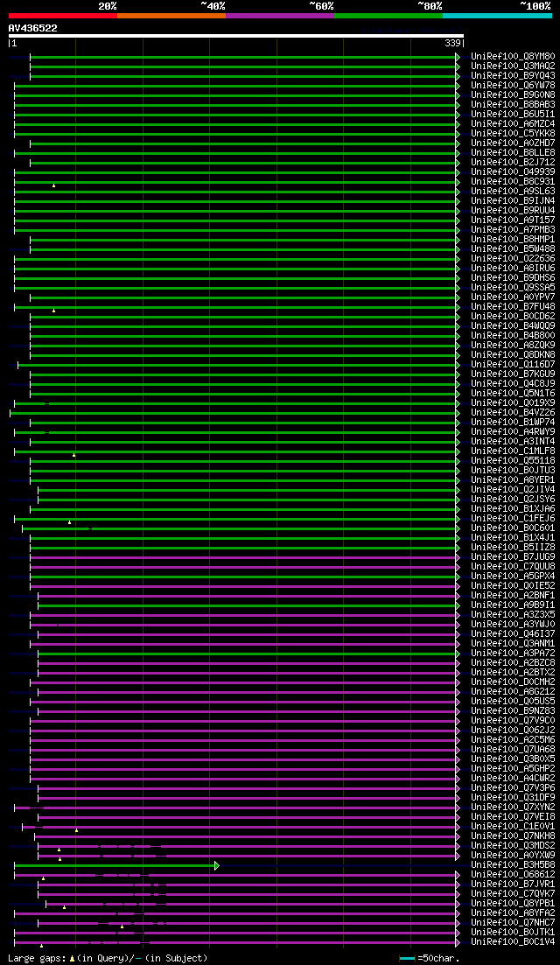This screenshot has height=965, width=560.
Task: Select UniRef100_A3PA72 label
Action: (x=513, y=654)
